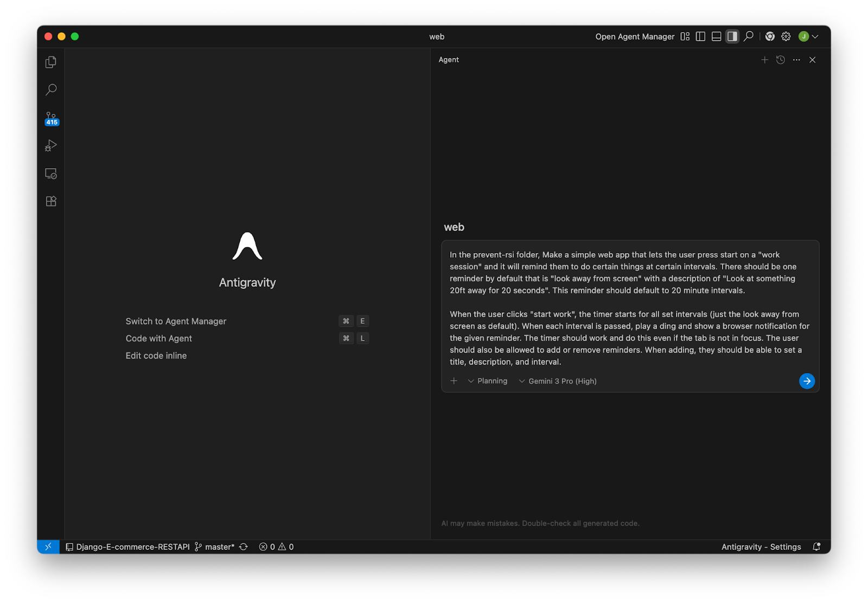Viewport: 868px width, 603px height.
Task: Expand the user account profile menu
Action: click(x=808, y=36)
